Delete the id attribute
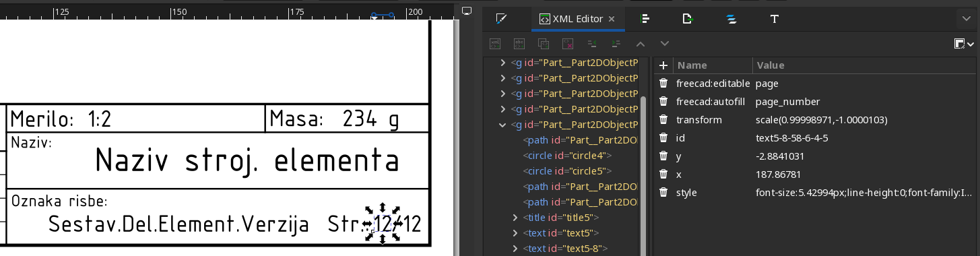The width and height of the screenshot is (980, 256). click(x=663, y=138)
